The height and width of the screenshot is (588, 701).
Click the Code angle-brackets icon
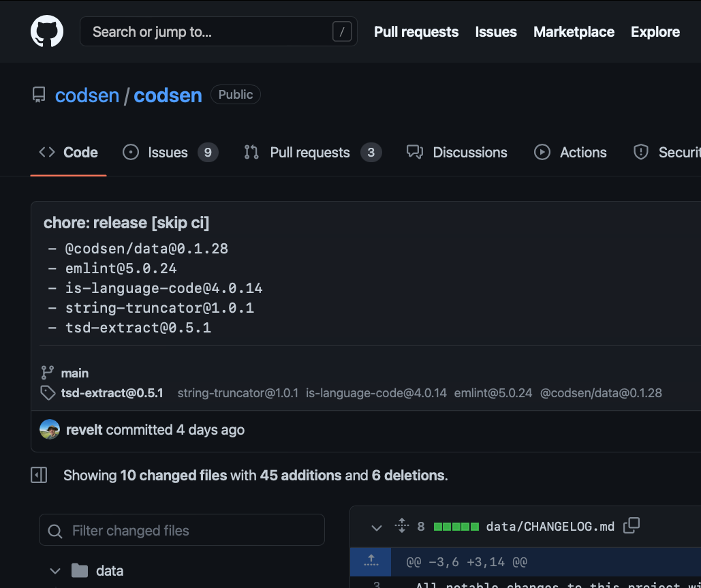click(x=47, y=152)
